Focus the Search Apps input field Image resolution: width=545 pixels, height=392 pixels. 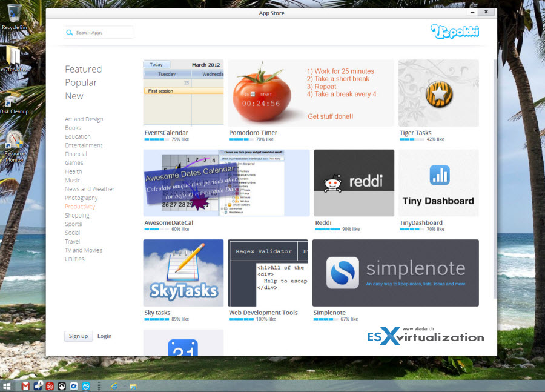(x=98, y=32)
